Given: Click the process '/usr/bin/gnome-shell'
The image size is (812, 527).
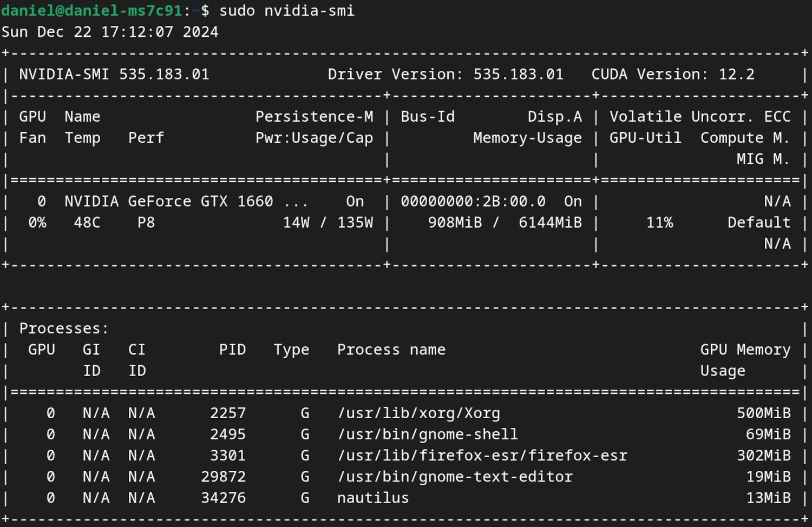Looking at the screenshot, I should pos(428,434).
